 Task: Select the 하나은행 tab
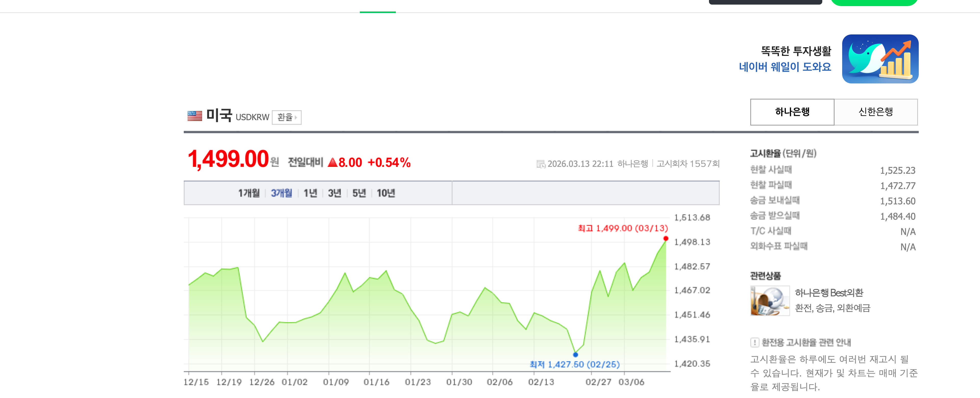click(x=792, y=112)
